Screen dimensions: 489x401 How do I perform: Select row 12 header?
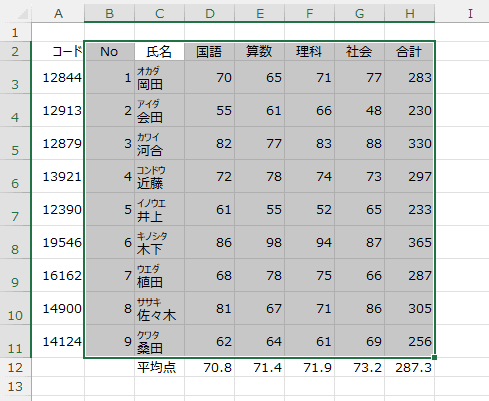click(x=15, y=367)
